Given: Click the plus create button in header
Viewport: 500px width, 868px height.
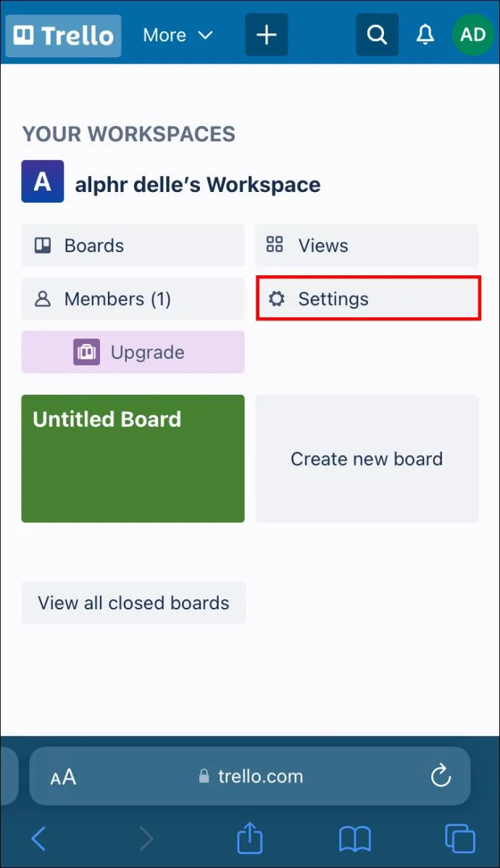Looking at the screenshot, I should coord(267,36).
